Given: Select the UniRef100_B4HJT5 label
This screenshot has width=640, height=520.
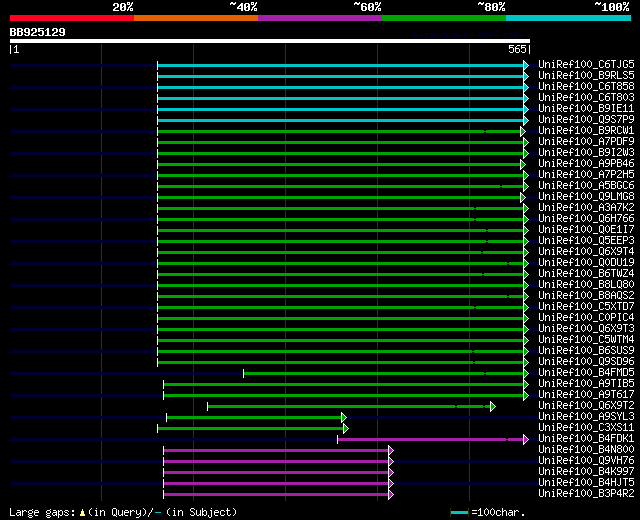Looking at the screenshot, I should [586, 483].
